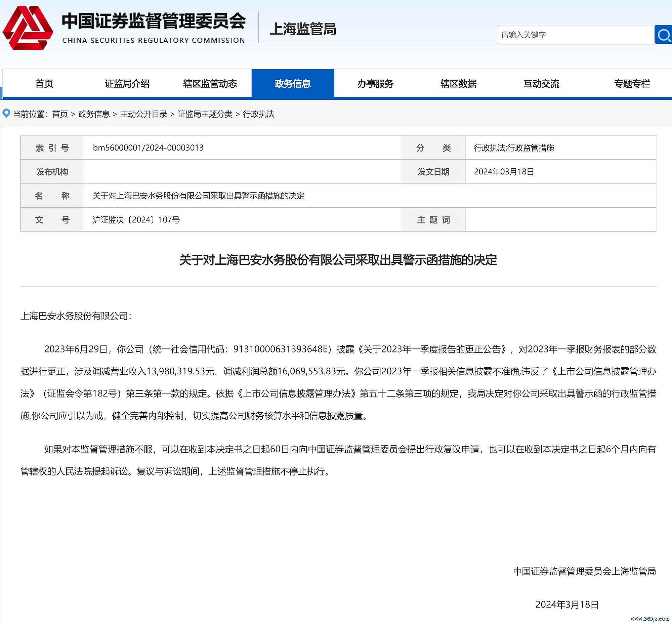The image size is (672, 624).
Task: Open the 辖区数据 navigation tab
Action: pyautogui.click(x=459, y=84)
